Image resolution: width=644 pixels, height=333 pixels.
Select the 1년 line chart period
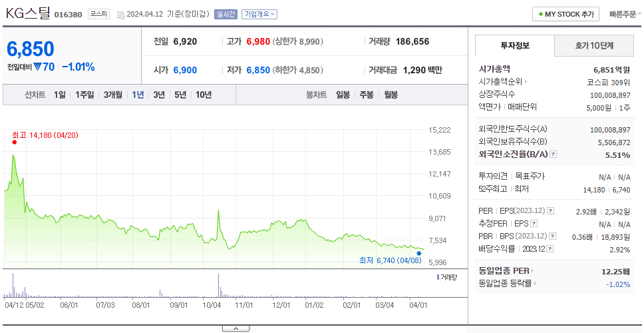[138, 95]
